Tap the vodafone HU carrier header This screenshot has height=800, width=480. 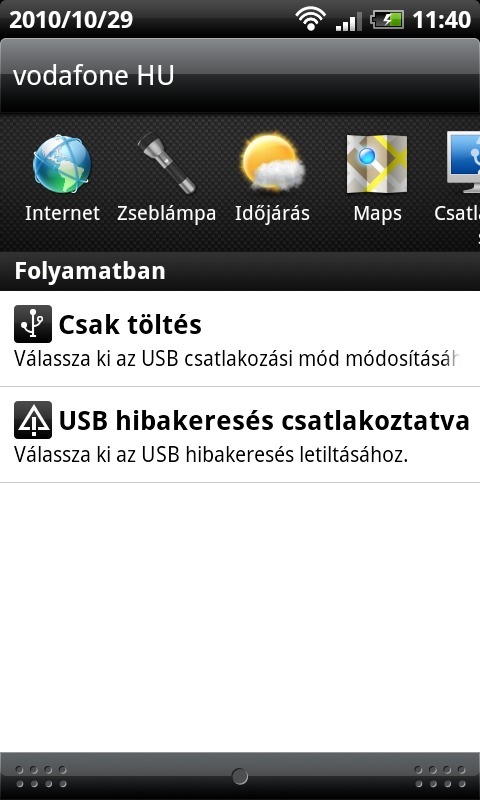coord(240,76)
